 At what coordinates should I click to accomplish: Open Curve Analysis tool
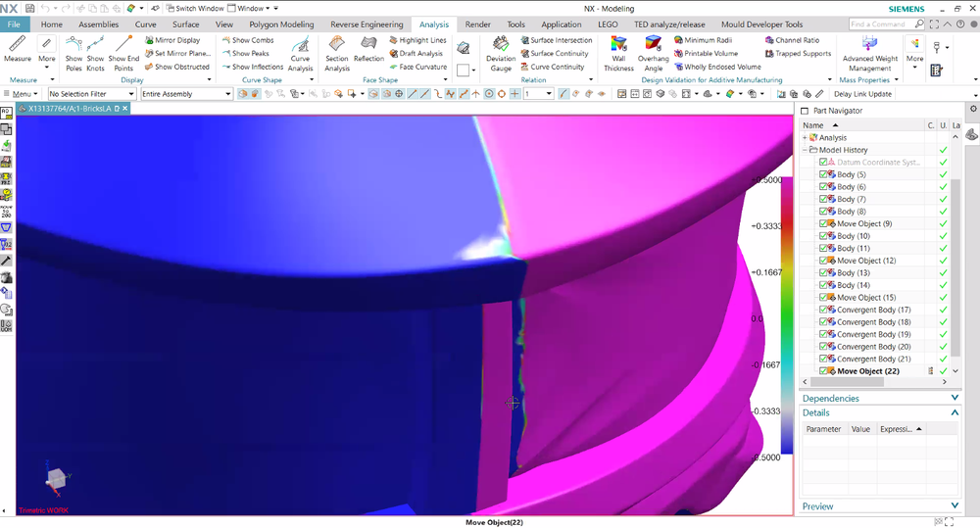(300, 53)
